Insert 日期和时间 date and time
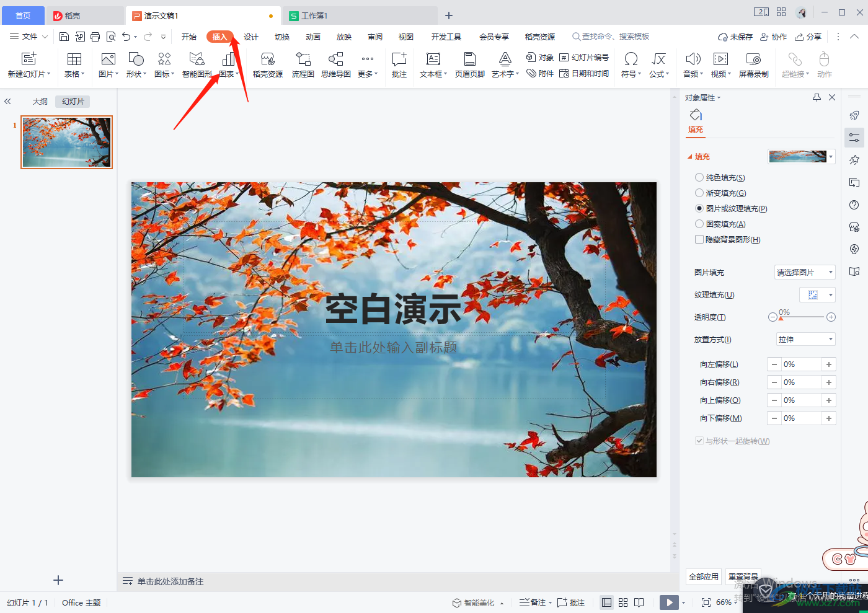The image size is (868, 613). 584,73
